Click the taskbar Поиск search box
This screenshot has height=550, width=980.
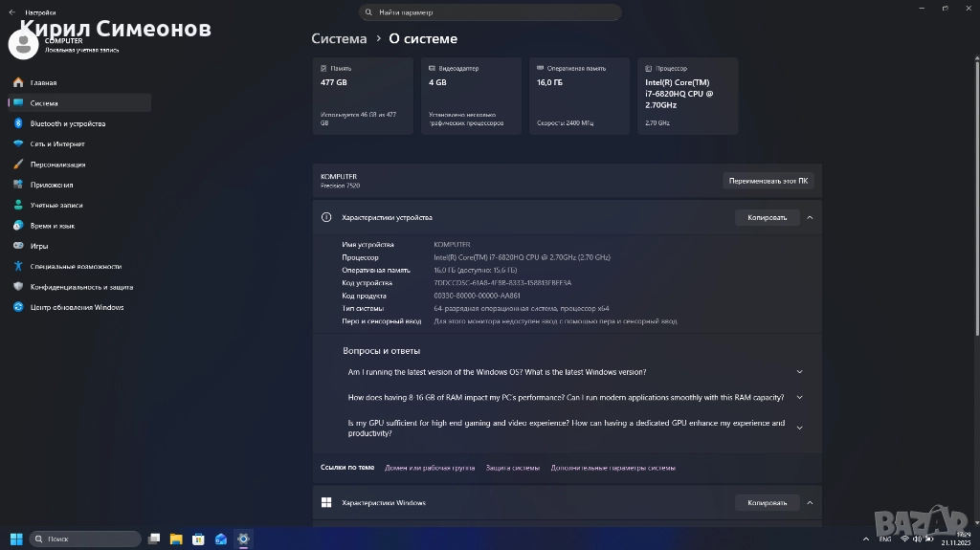pos(85,539)
